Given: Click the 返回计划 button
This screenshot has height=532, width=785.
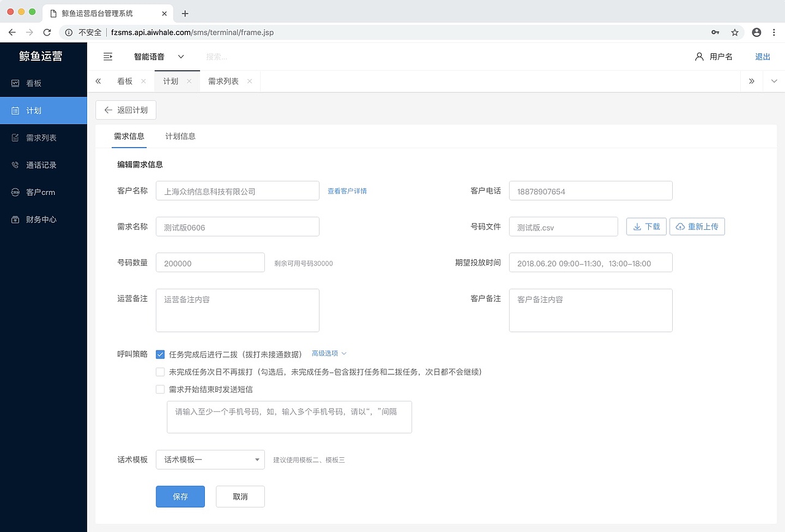Looking at the screenshot, I should [x=126, y=110].
